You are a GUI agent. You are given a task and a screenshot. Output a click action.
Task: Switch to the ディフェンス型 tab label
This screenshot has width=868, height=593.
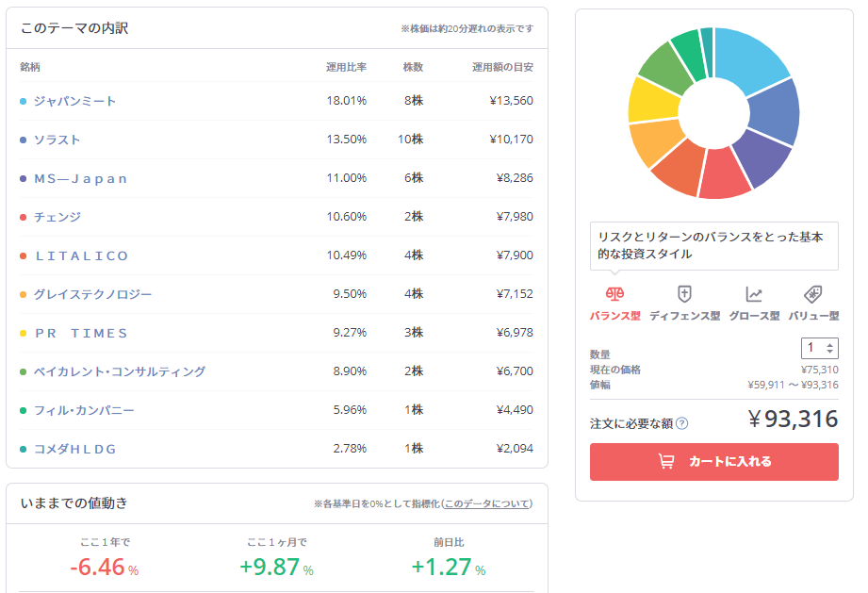(x=685, y=316)
